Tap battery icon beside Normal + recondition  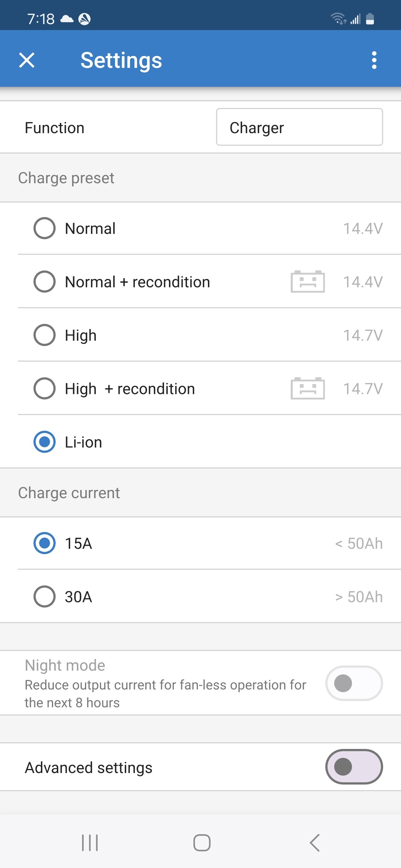(x=307, y=282)
